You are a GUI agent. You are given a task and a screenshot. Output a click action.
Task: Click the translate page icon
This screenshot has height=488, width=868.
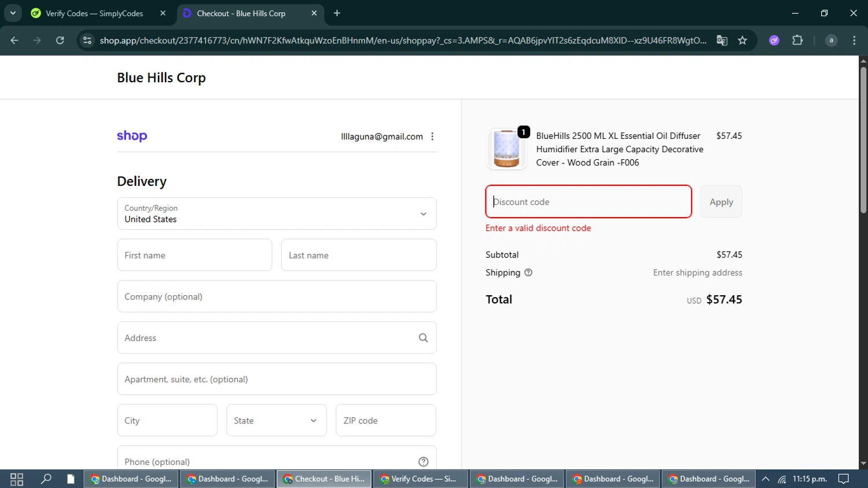(722, 41)
